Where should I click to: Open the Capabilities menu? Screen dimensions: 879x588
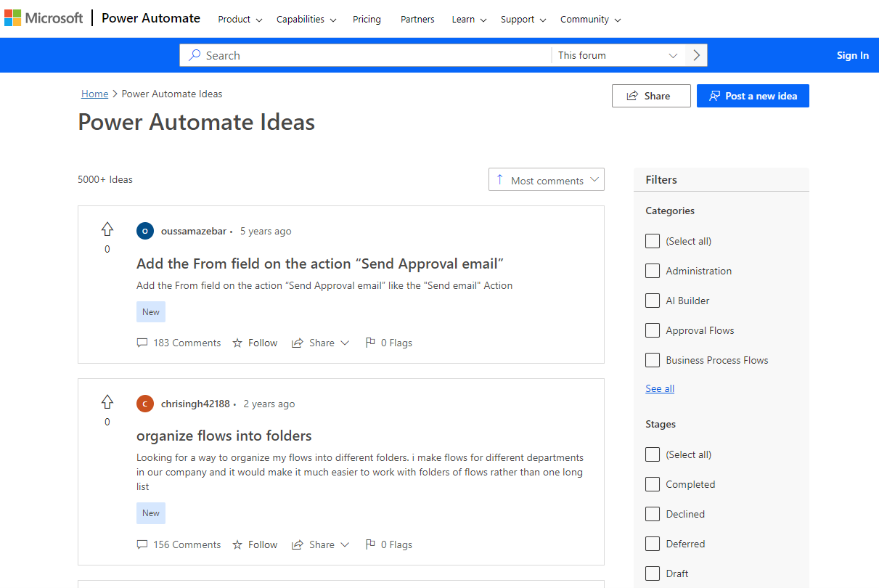pyautogui.click(x=306, y=20)
